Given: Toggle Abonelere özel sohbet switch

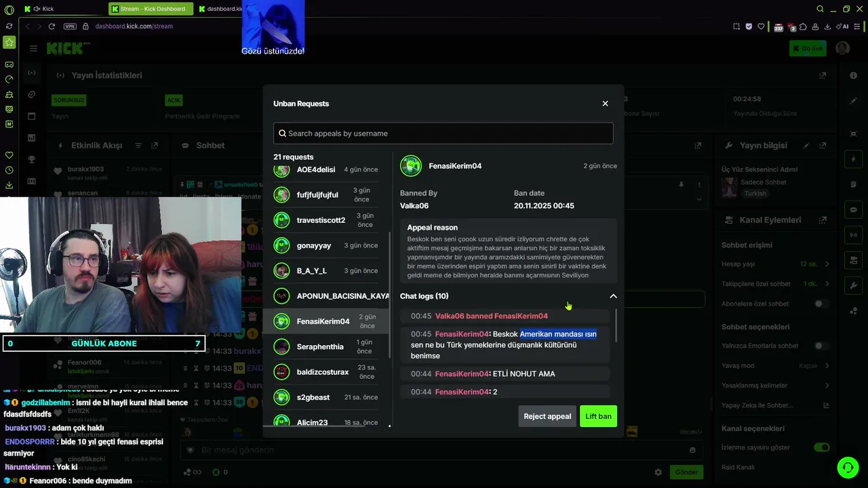Looking at the screenshot, I should 821,304.
